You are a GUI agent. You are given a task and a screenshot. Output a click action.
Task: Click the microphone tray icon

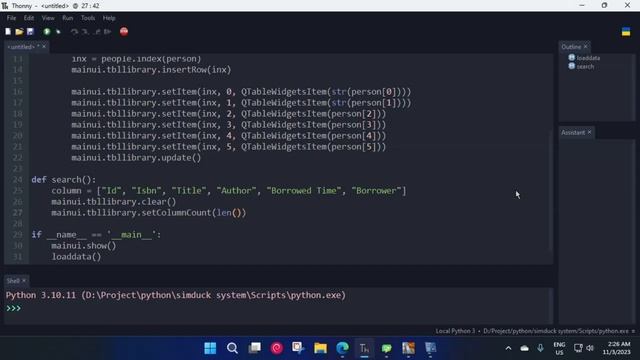(x=540, y=348)
